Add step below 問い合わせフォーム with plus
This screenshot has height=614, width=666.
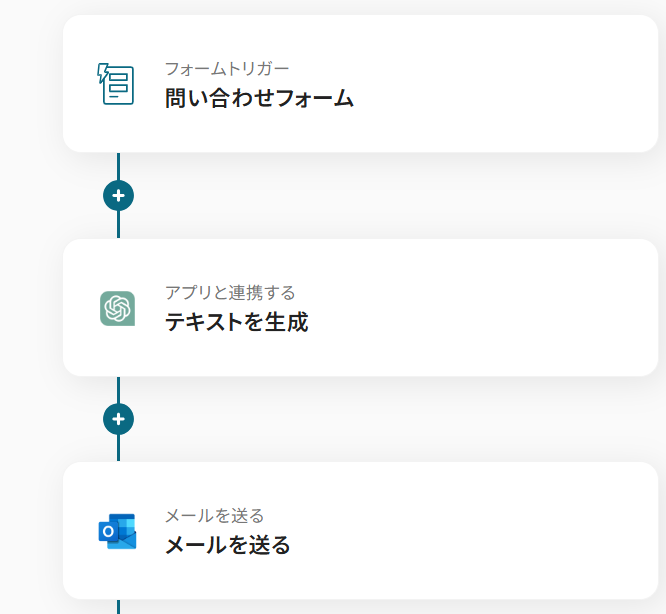118,196
